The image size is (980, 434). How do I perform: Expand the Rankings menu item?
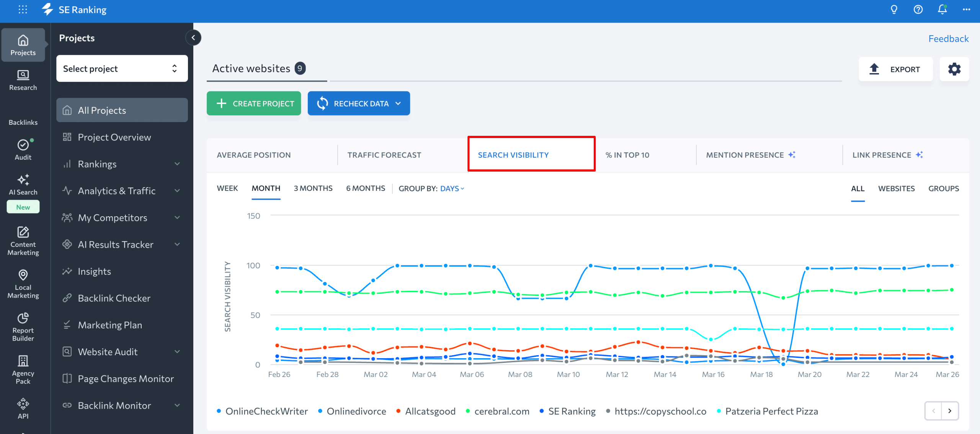97,164
